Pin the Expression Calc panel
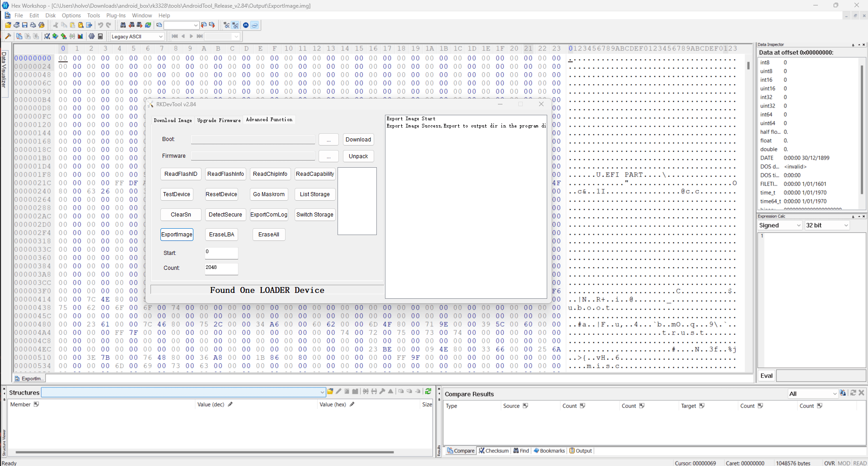This screenshot has height=466, width=868. coord(853,217)
